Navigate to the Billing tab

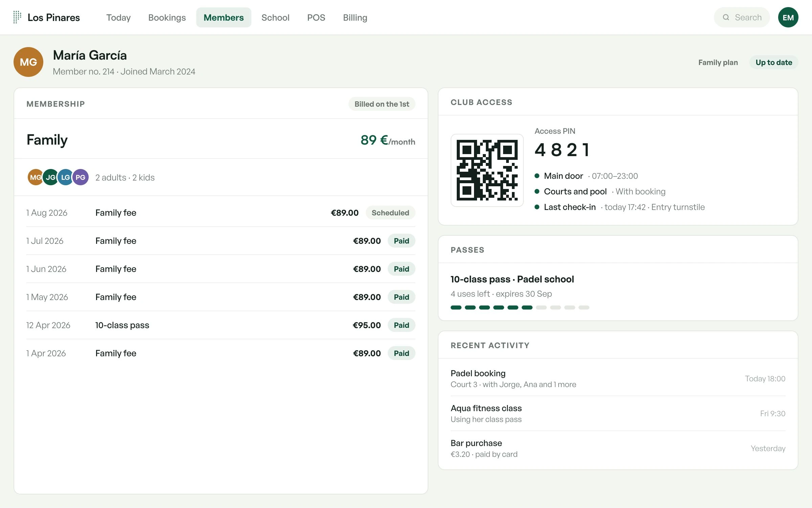[x=355, y=17]
